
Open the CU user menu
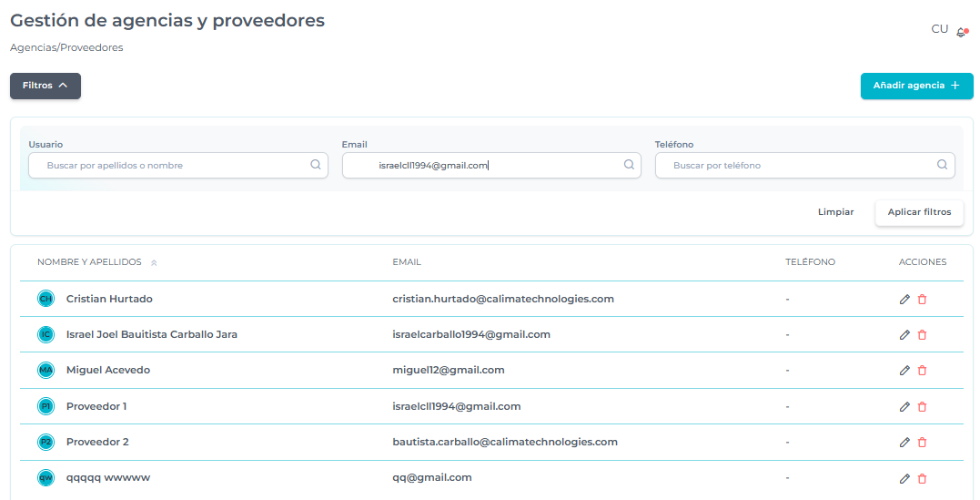point(939,29)
